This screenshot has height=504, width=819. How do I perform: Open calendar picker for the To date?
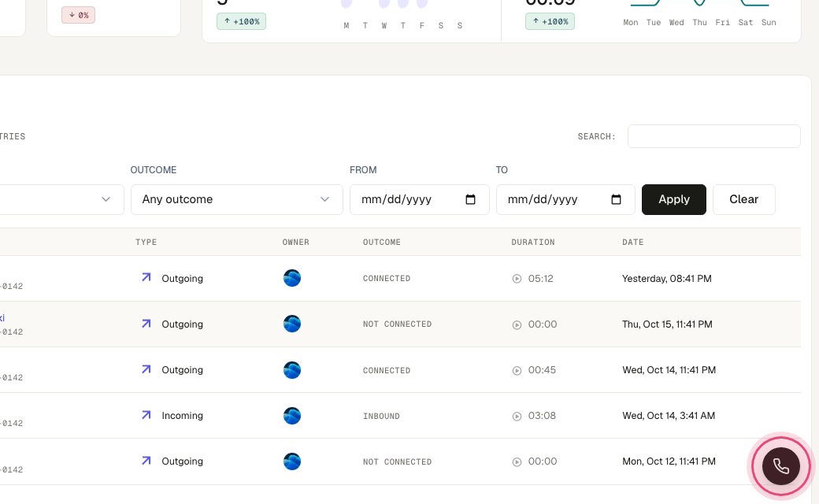tap(616, 199)
